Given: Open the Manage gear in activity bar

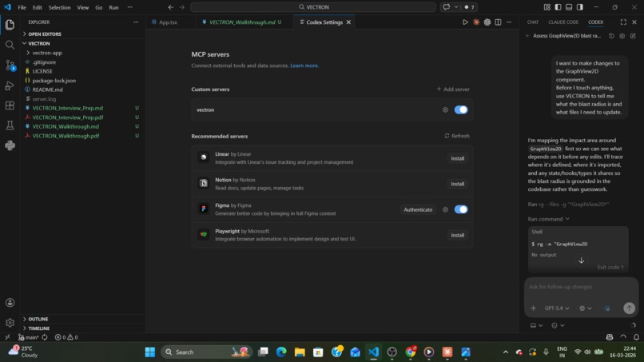Looking at the screenshot, I should point(10,323).
